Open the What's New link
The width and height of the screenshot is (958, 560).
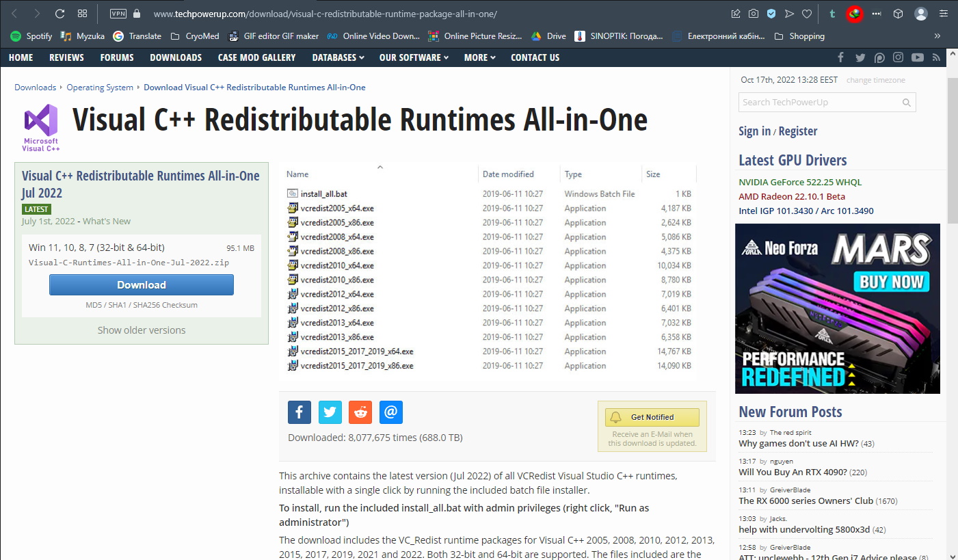(x=107, y=222)
